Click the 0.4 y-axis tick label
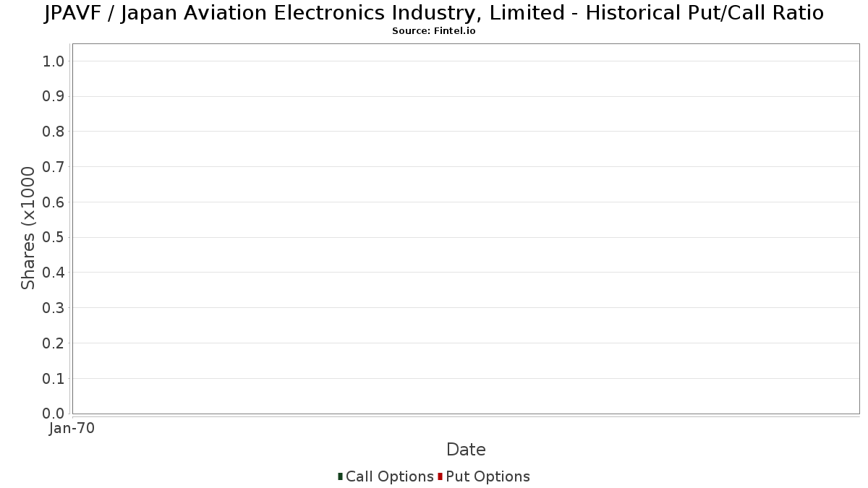 point(54,273)
